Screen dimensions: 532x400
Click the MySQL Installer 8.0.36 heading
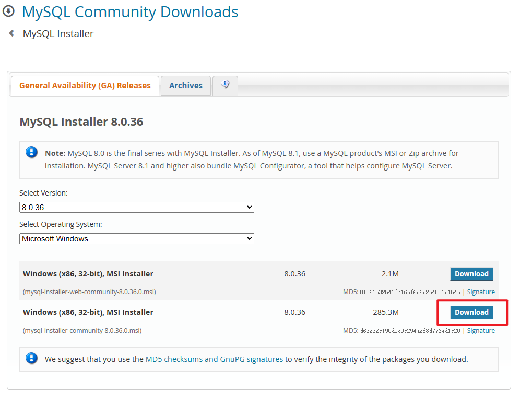(81, 122)
